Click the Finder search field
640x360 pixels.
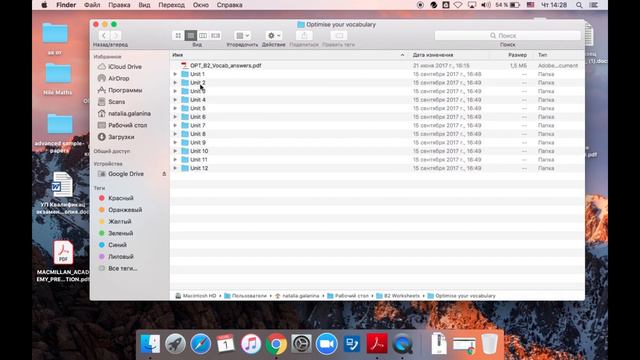tap(507, 36)
